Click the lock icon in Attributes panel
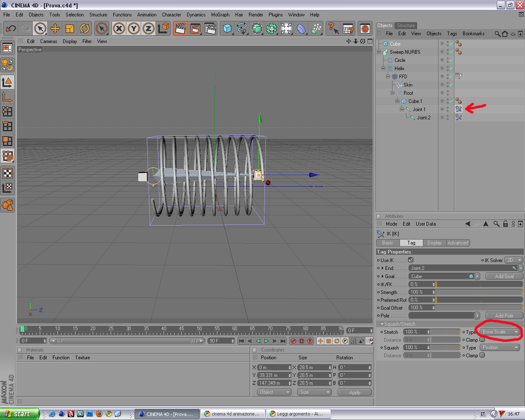This screenshot has width=525, height=420. [x=505, y=224]
